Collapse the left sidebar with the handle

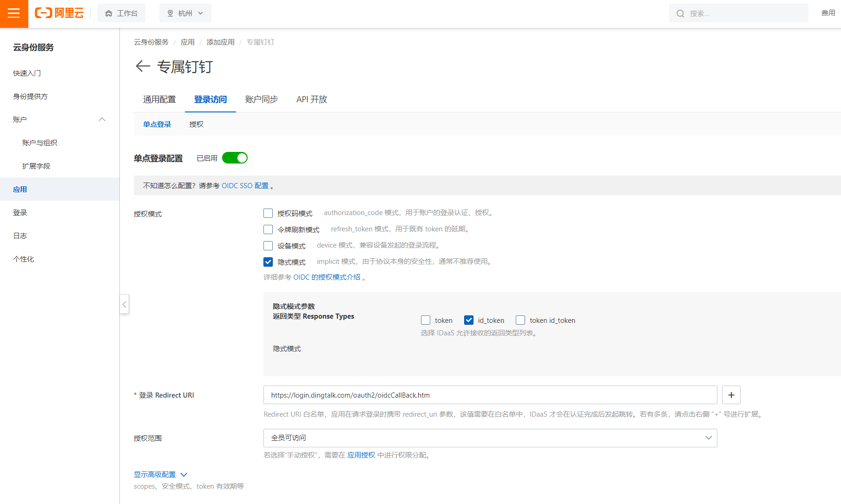pos(124,304)
